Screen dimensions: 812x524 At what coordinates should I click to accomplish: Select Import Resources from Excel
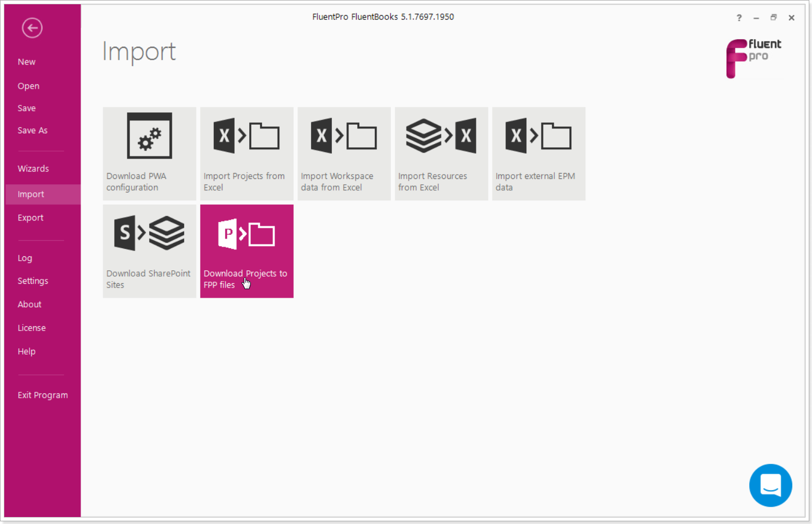[441, 154]
